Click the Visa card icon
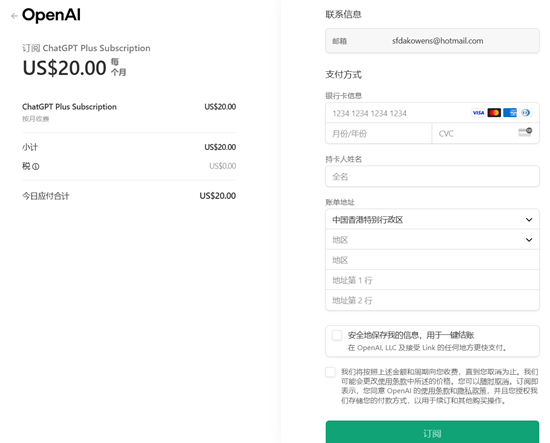Image resolution: width=550 pixels, height=443 pixels. pyautogui.click(x=478, y=113)
